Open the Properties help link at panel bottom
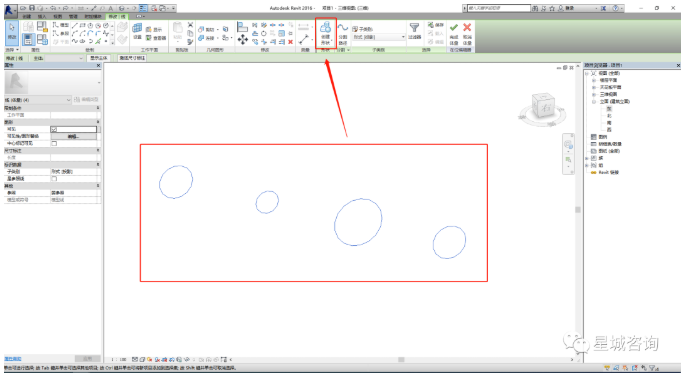Image resolution: width=688 pixels, height=379 pixels. [x=13, y=359]
